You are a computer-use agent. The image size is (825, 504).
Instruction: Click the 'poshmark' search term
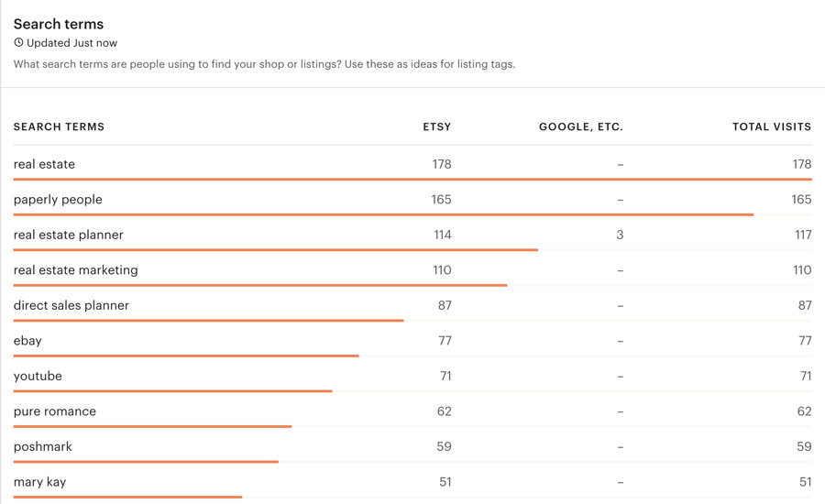[x=42, y=446]
